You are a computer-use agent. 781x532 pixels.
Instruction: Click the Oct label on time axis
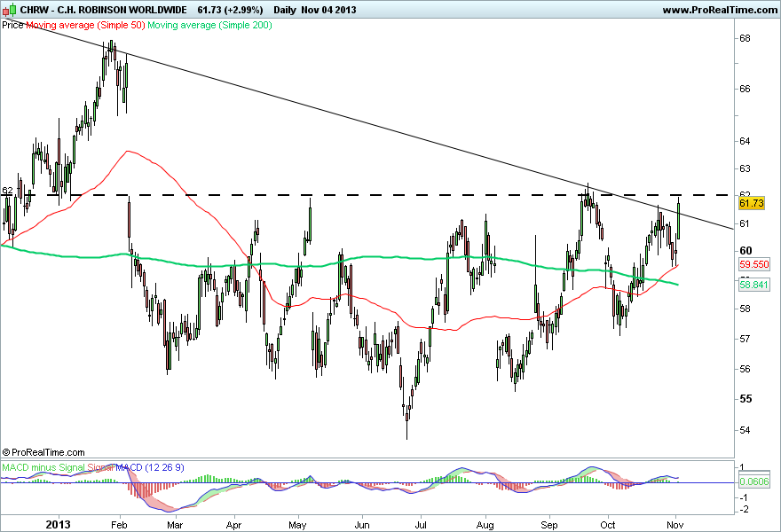[608, 525]
